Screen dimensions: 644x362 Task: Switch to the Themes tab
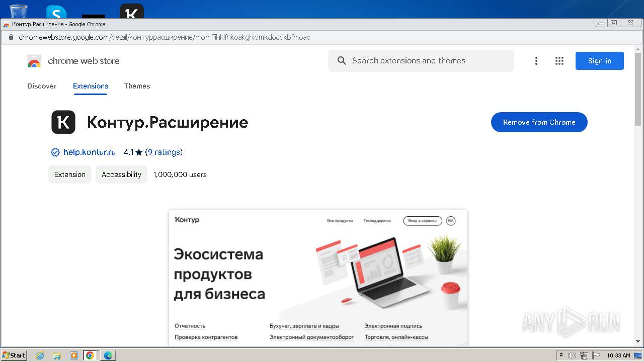point(137,86)
